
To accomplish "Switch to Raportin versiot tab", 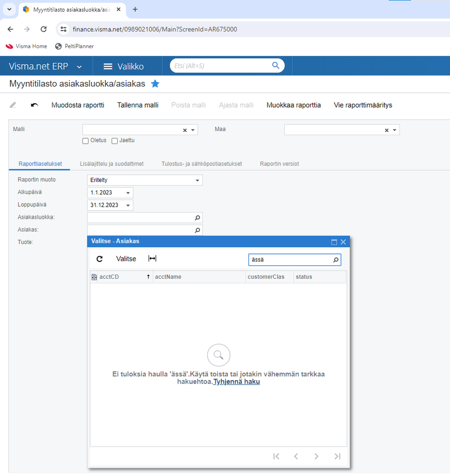I will point(279,164).
